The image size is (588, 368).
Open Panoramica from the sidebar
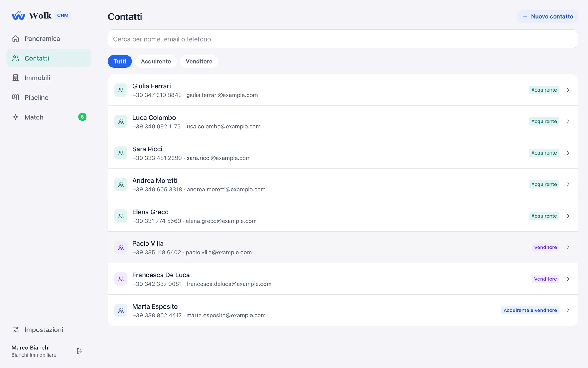(49, 39)
